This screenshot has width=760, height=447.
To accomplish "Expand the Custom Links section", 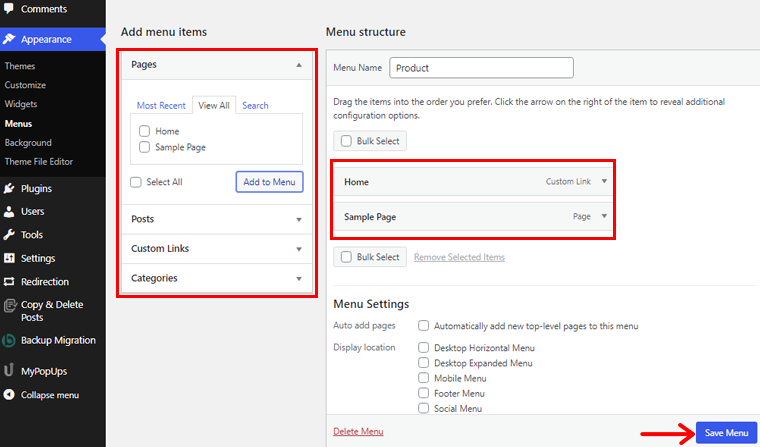I will [298, 249].
